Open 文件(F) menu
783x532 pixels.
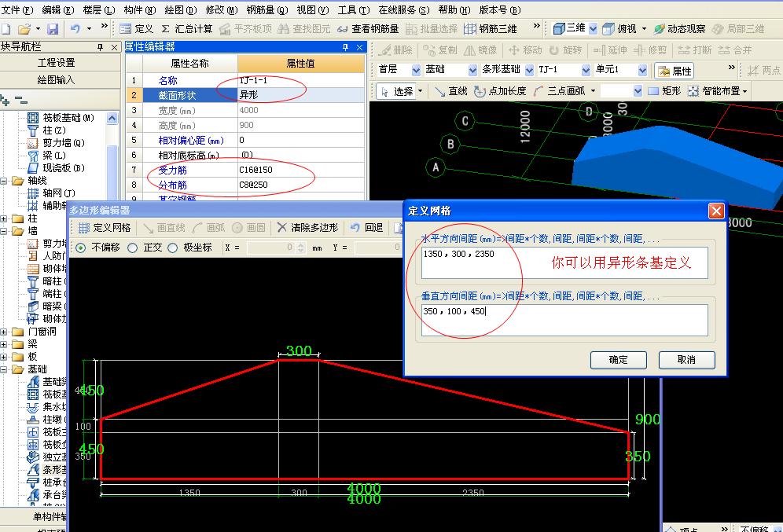(17, 10)
